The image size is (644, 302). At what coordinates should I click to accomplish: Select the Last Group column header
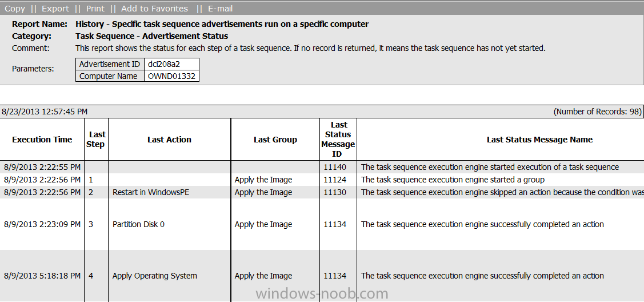click(x=275, y=140)
